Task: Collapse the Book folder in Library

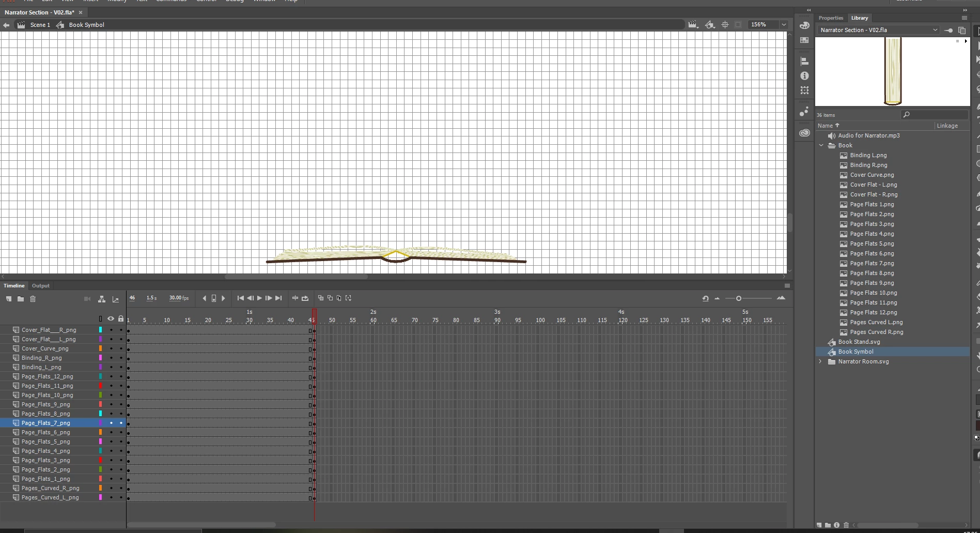Action: (x=821, y=145)
